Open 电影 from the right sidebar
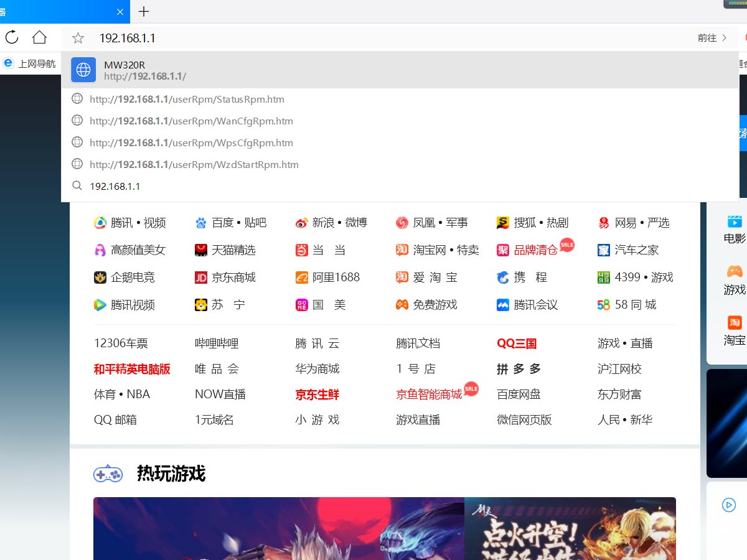Image resolution: width=747 pixels, height=560 pixels. tap(735, 229)
